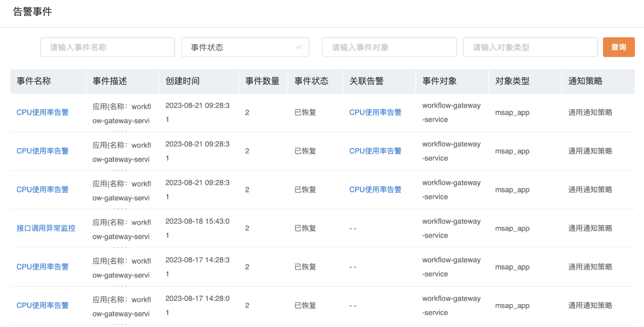Focus the 请输入事件名称 input field
Screen dimensions: 644x327
coord(108,47)
